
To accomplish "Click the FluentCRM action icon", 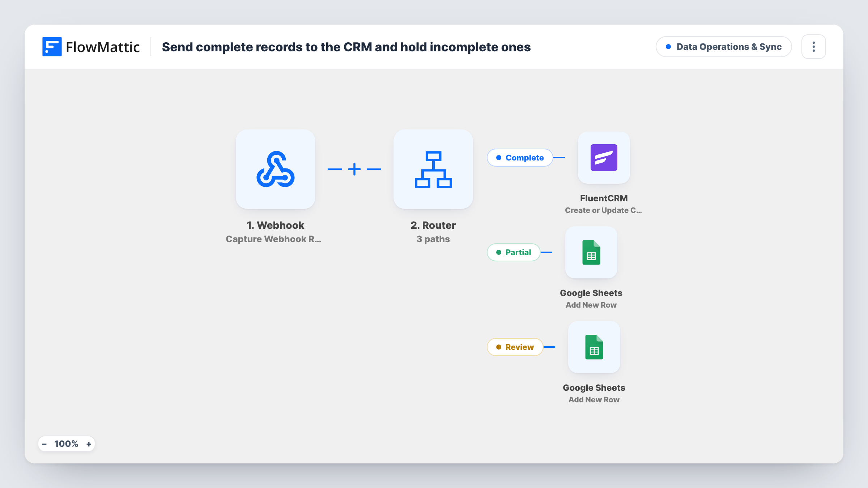I will pyautogui.click(x=604, y=158).
